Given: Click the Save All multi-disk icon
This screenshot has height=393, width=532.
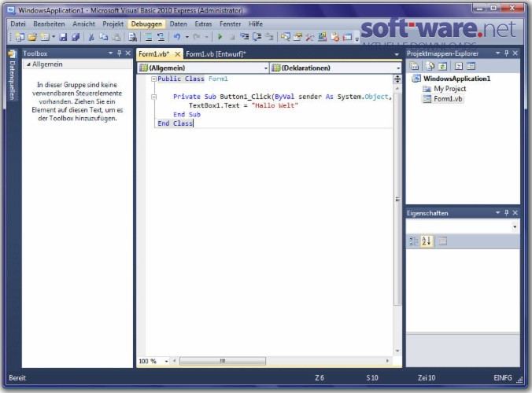Looking at the screenshot, I should point(76,37).
